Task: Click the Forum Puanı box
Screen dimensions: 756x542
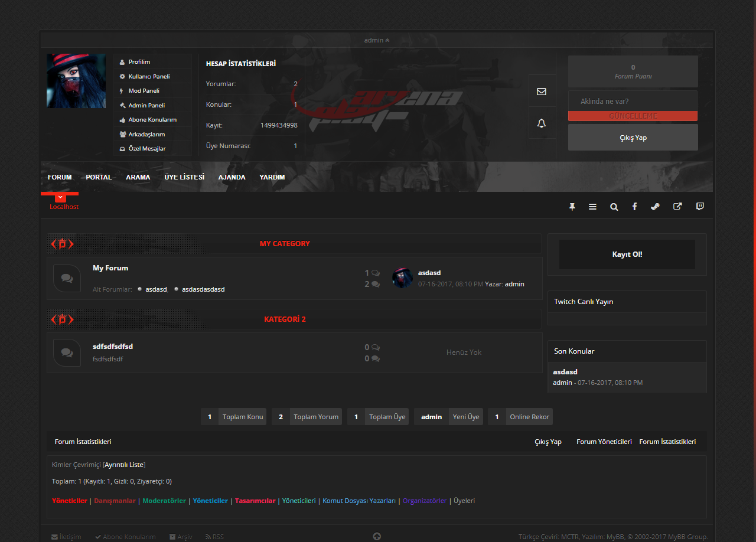Action: pyautogui.click(x=633, y=71)
